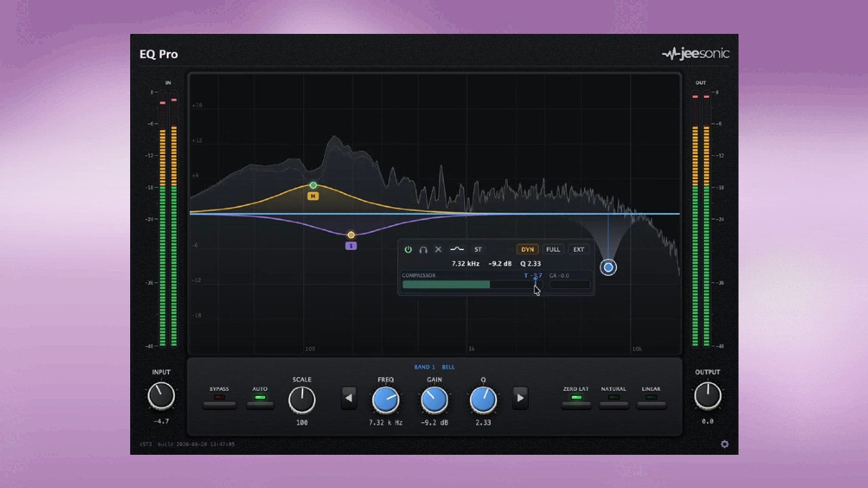Click the output value '0.0'
This screenshot has height=488, width=868.
(707, 422)
